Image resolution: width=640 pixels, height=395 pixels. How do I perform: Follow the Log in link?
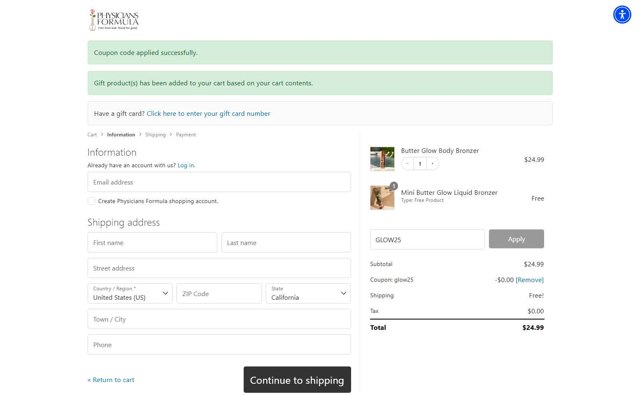[186, 165]
